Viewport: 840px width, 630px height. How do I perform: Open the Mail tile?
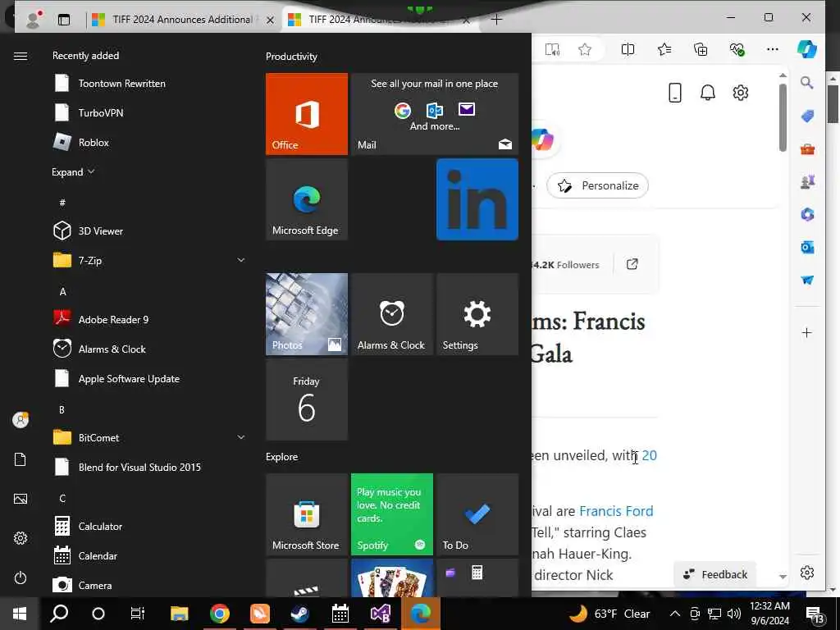[x=435, y=113]
